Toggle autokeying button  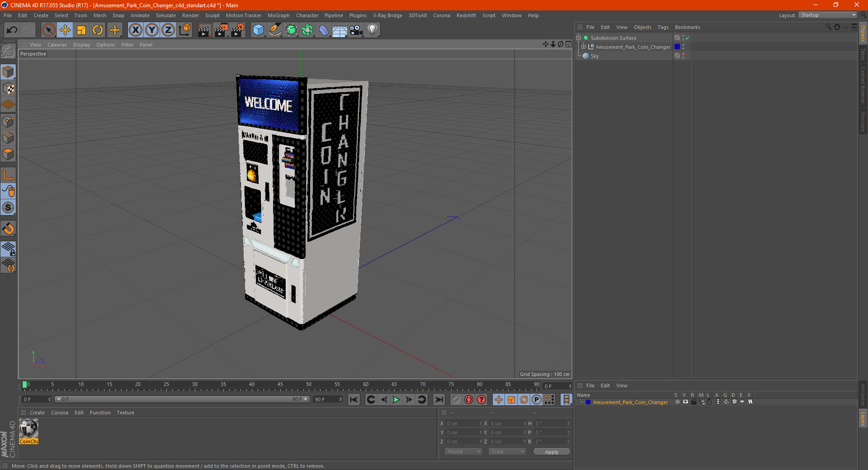(469, 399)
